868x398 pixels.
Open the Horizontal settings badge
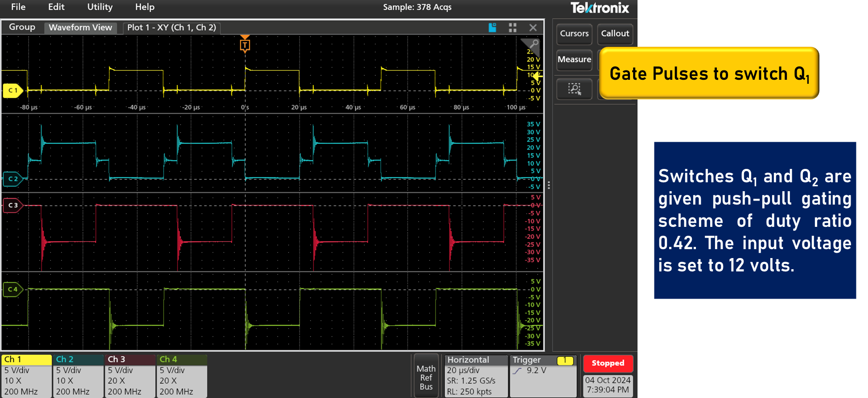pyautogui.click(x=476, y=375)
